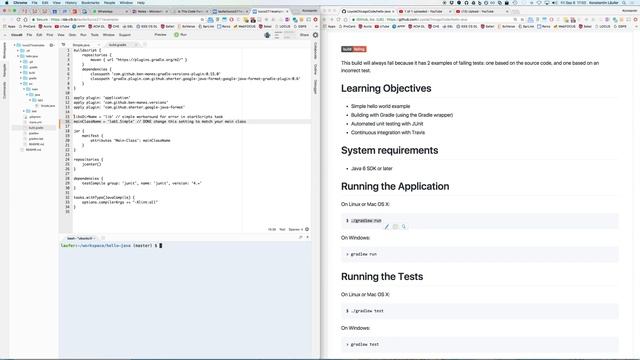Switch to the GitHub hello-java browser tab
The width and height of the screenshot is (640, 360).
(x=368, y=11)
